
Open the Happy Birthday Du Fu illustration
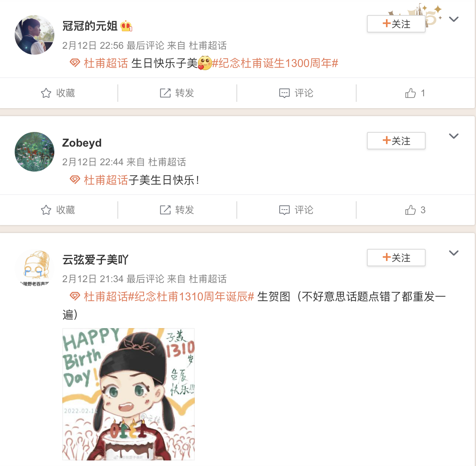coord(129,394)
